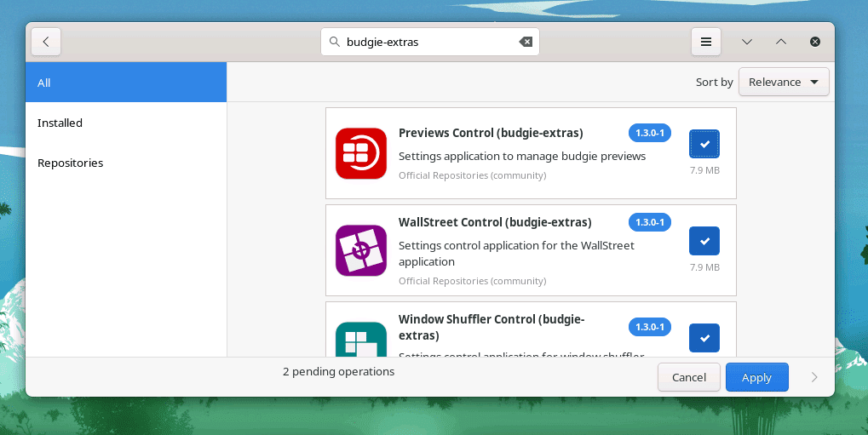The image size is (868, 435).
Task: Click Official Repositories label under Previews Control
Action: (472, 175)
